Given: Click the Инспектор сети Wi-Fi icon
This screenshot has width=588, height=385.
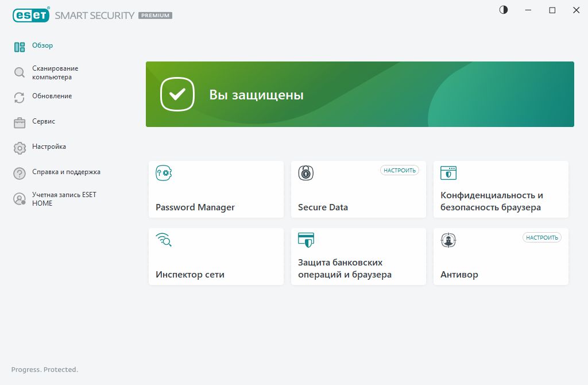Looking at the screenshot, I should [164, 240].
